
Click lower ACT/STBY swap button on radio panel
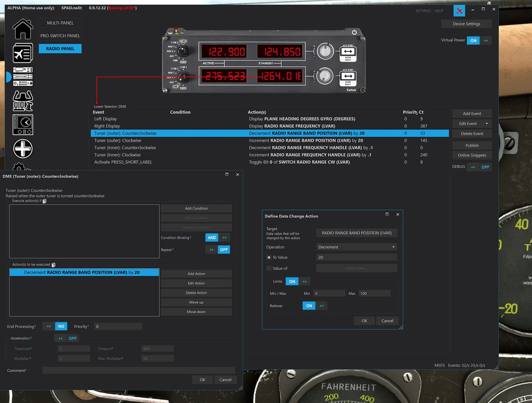tap(348, 76)
